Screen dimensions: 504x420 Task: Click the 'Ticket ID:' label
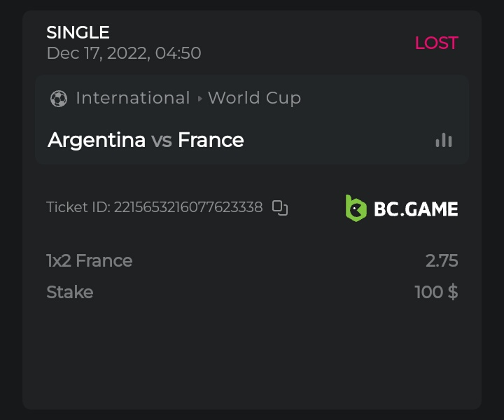click(x=78, y=207)
